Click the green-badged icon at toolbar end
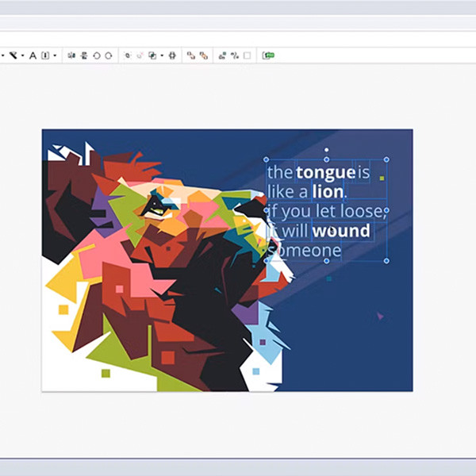 click(x=268, y=56)
